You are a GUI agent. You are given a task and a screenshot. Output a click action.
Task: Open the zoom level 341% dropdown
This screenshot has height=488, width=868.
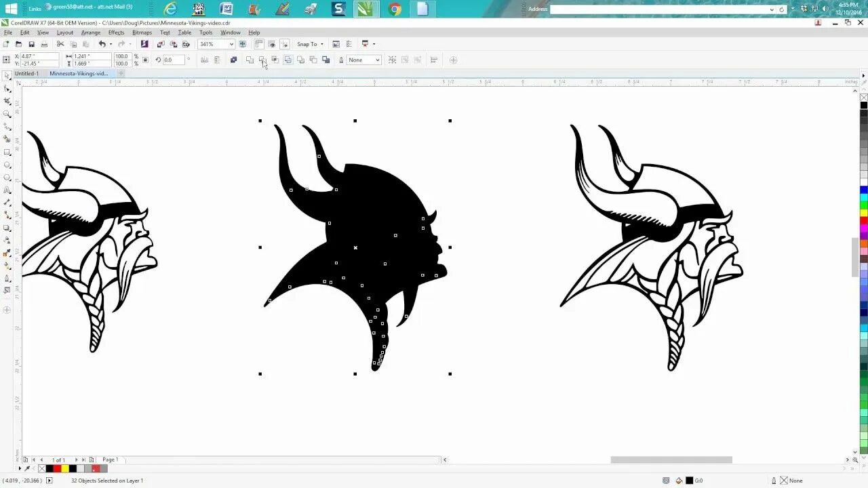[x=231, y=44]
